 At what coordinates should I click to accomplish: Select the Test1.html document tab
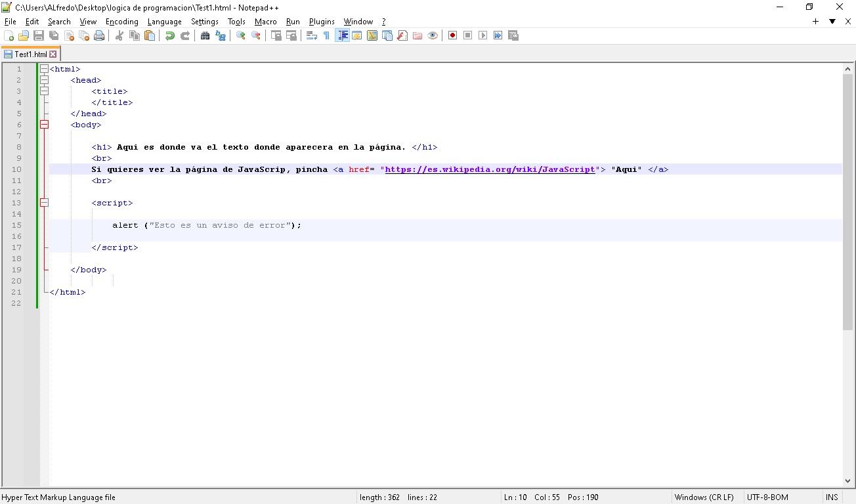coord(30,54)
